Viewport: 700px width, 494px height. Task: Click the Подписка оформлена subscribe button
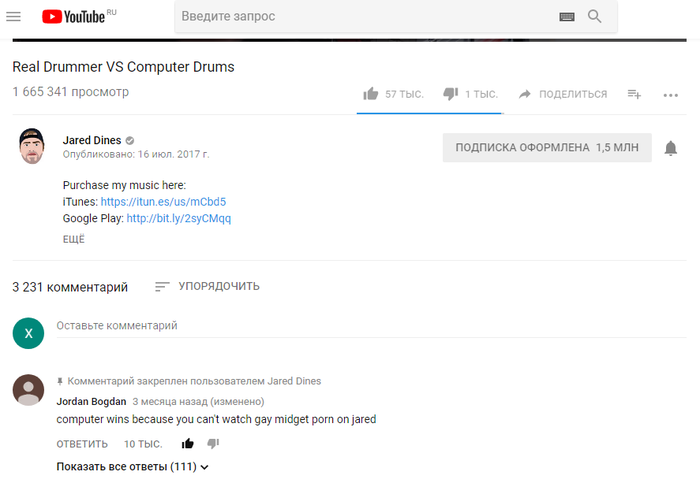[547, 148]
